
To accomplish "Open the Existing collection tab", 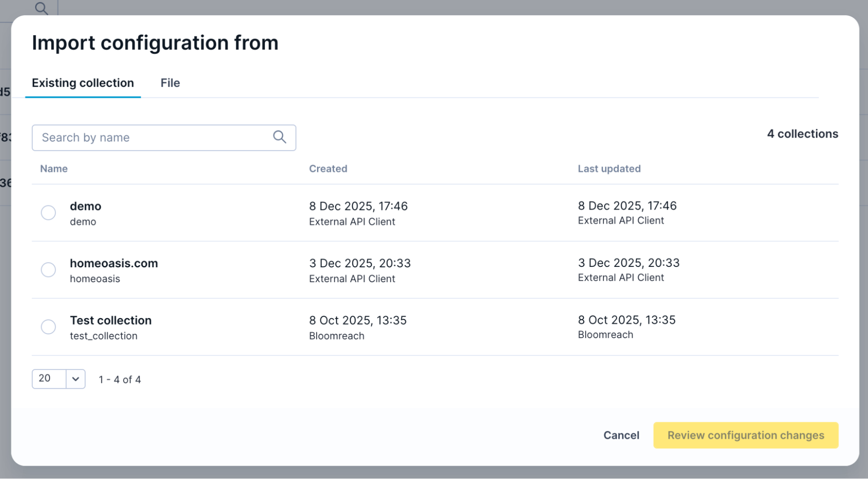I will click(x=83, y=83).
